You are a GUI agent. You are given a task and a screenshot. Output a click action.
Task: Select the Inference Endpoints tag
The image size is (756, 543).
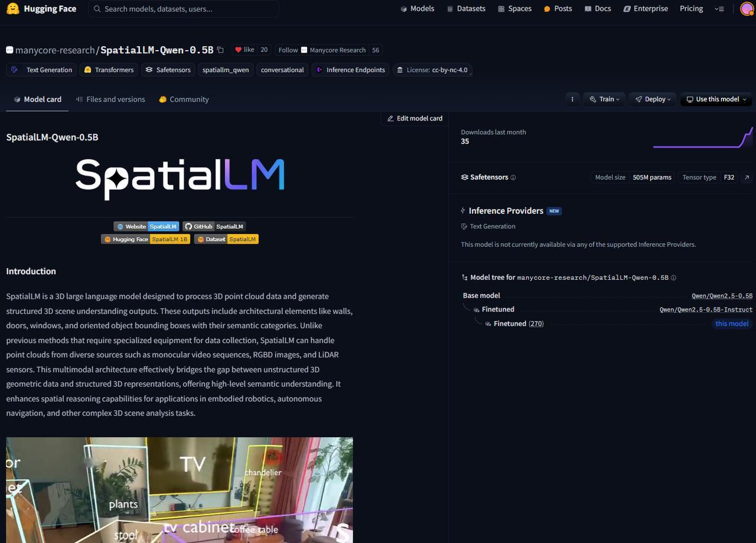(350, 70)
